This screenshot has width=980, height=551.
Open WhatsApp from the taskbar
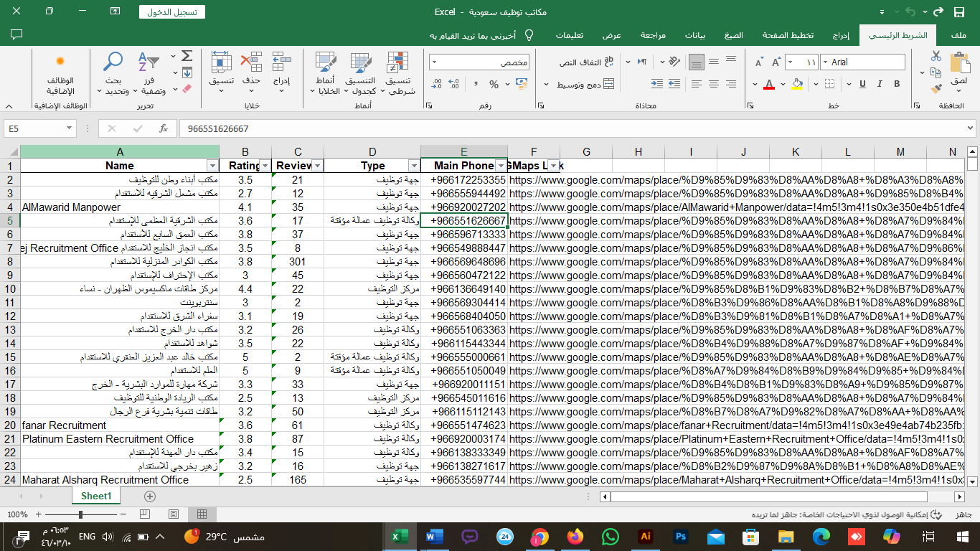coord(610,536)
